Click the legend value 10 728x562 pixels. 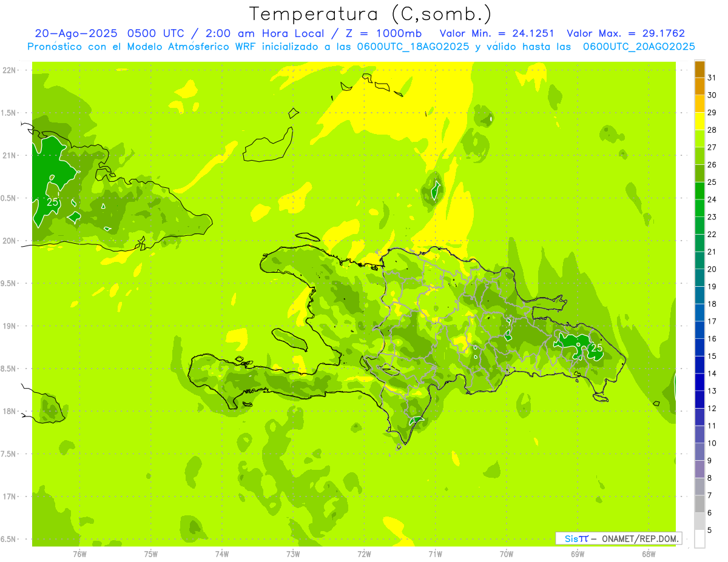pyautogui.click(x=712, y=443)
